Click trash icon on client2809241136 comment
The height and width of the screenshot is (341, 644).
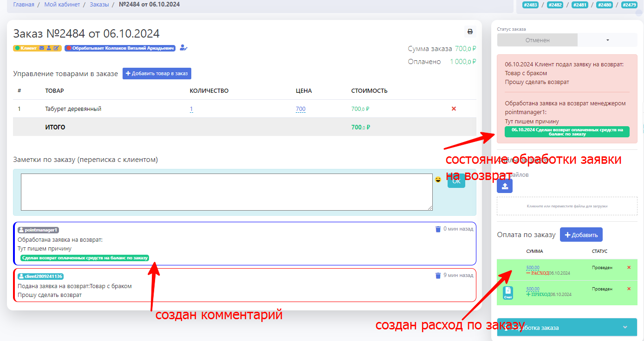click(x=437, y=275)
